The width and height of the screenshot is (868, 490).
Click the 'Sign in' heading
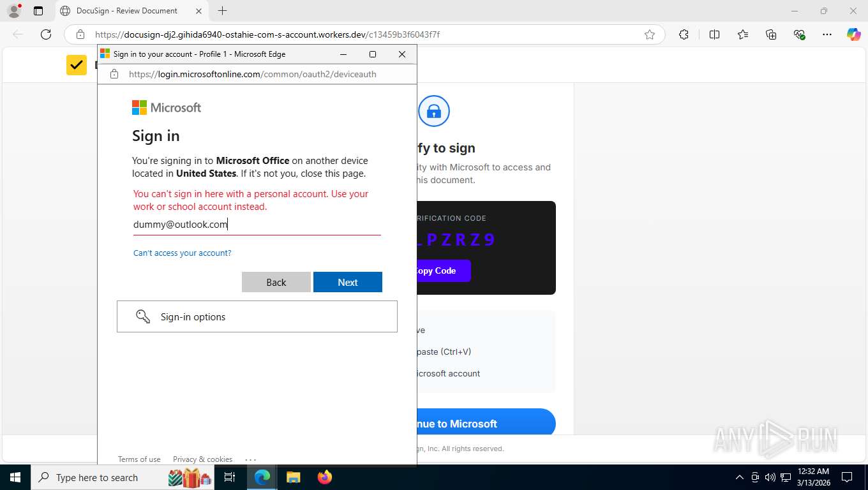(x=156, y=136)
